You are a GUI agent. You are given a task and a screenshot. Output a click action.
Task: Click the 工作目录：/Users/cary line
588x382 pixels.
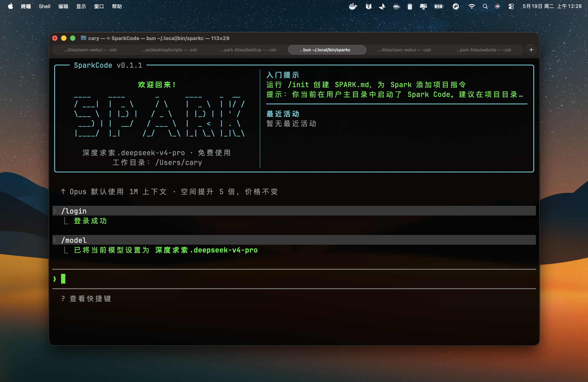[x=157, y=163]
